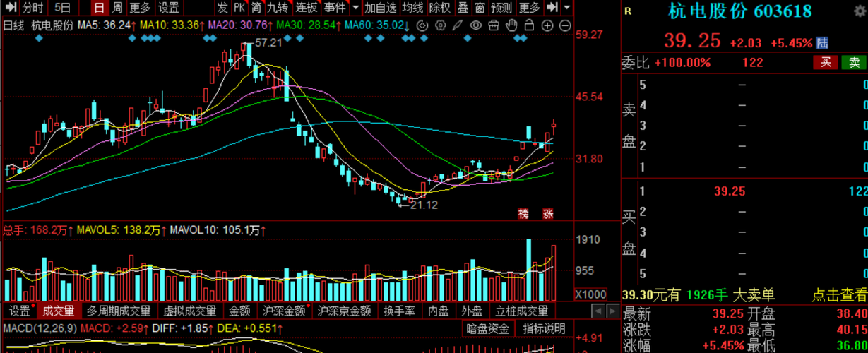Click the 指标说明 button
Image resolution: width=868 pixels, height=353 pixels.
(545, 328)
